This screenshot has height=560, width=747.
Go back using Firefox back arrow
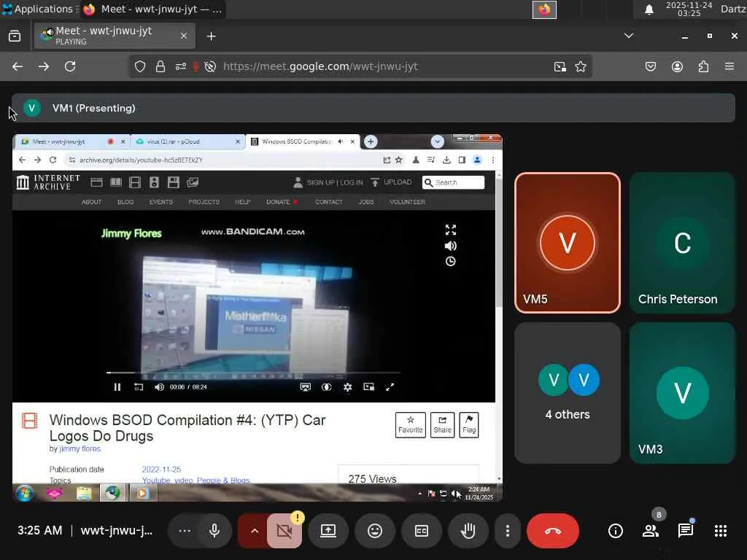tap(18, 66)
